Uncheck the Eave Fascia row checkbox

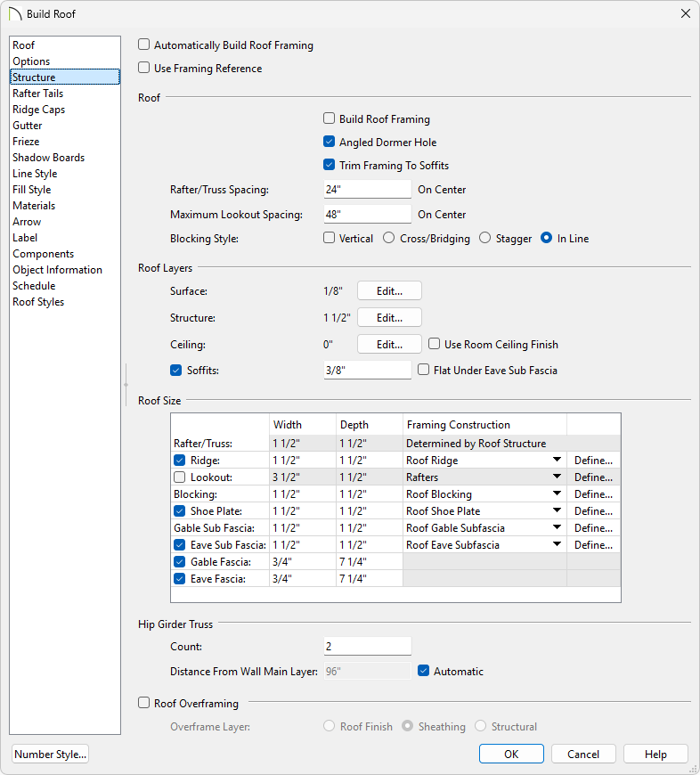coord(179,579)
